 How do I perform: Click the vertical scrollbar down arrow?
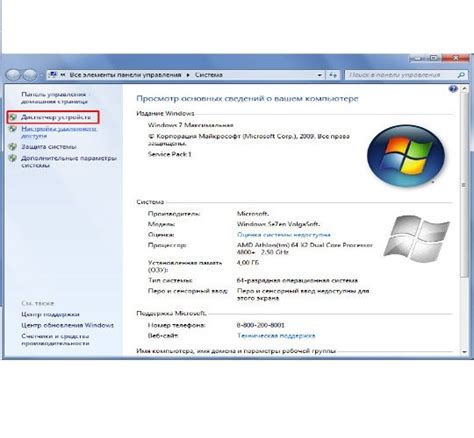(464, 352)
